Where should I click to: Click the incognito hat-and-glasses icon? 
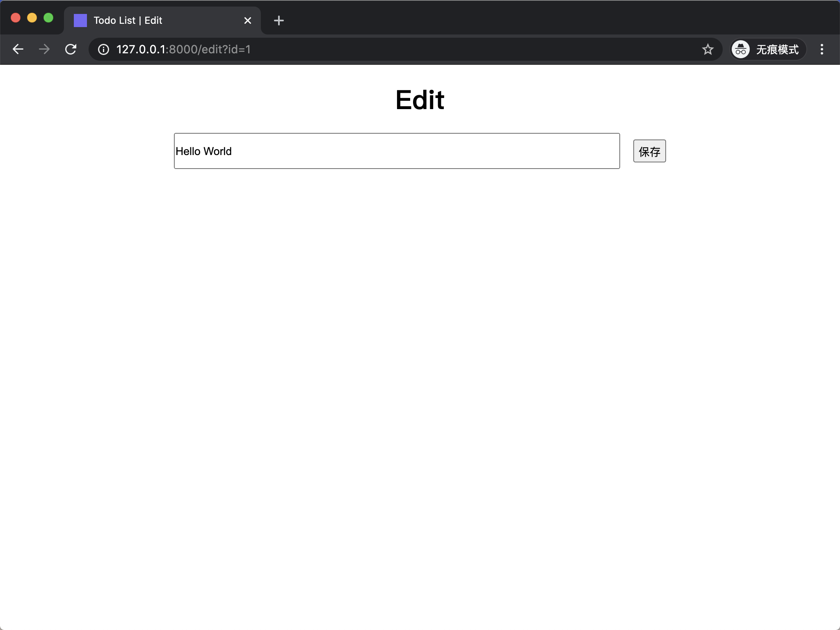[x=741, y=50]
